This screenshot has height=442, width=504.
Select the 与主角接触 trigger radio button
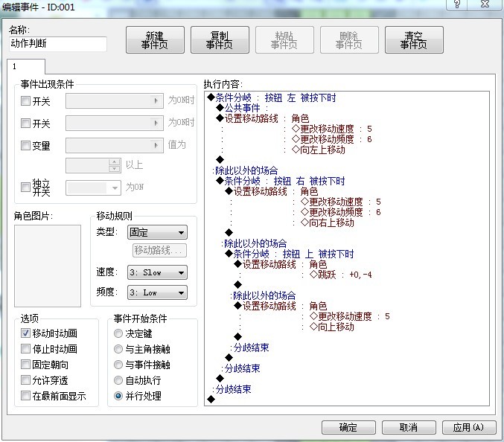[118, 349]
